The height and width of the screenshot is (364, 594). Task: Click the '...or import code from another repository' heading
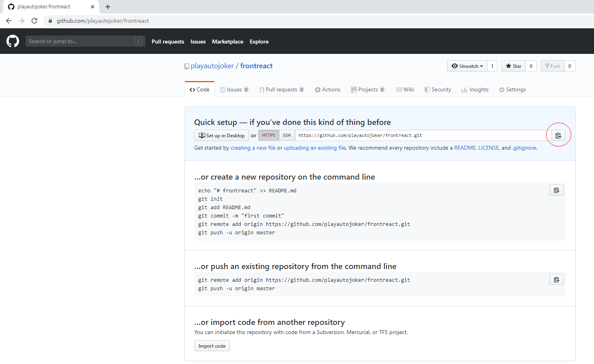tap(269, 322)
